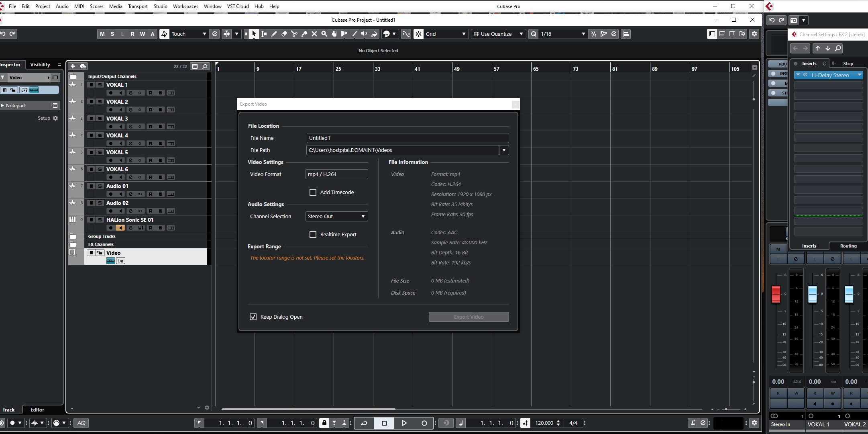Enable the Add Timecode checkbox

coord(313,192)
